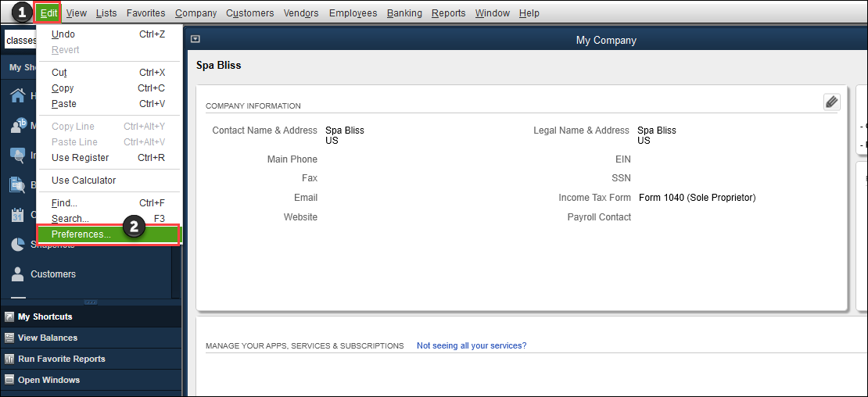
Task: Click the Payroll Contact label
Action: [x=599, y=217]
